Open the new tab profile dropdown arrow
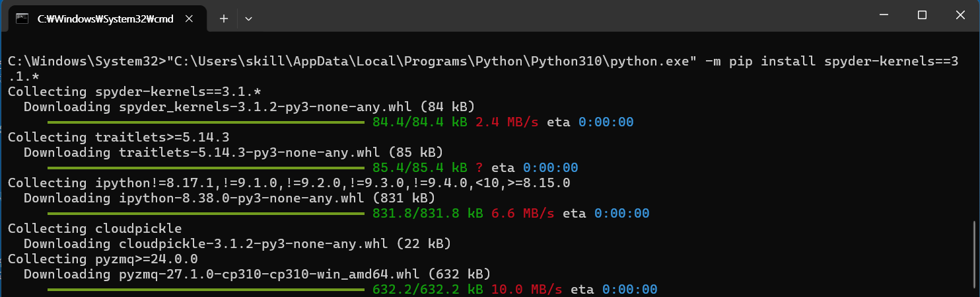This screenshot has height=297, width=980. tap(248, 19)
